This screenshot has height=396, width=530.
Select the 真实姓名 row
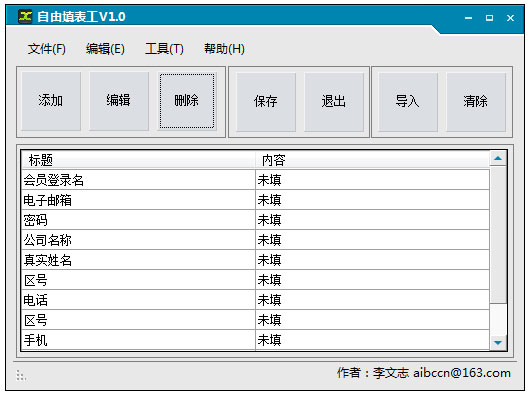(x=255, y=260)
